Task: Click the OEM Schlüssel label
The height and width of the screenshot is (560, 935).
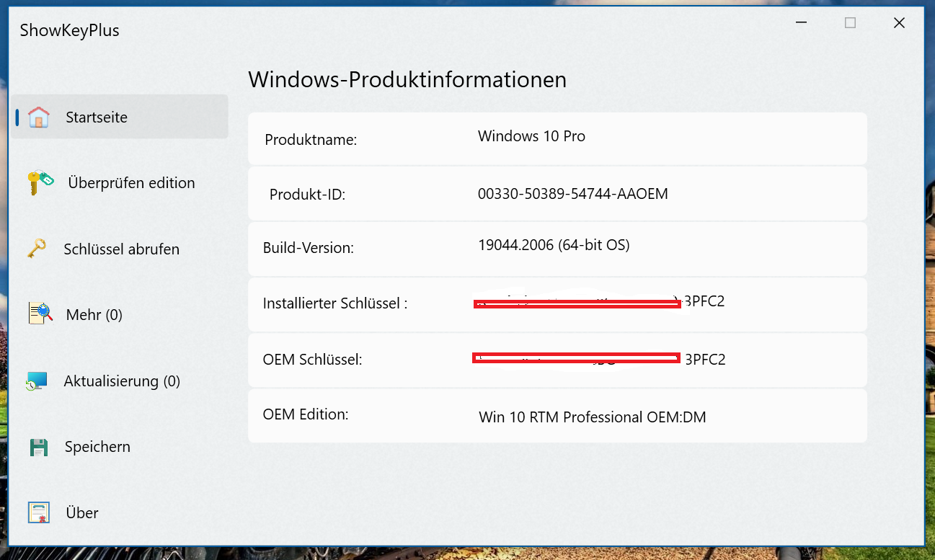Action: [x=313, y=359]
